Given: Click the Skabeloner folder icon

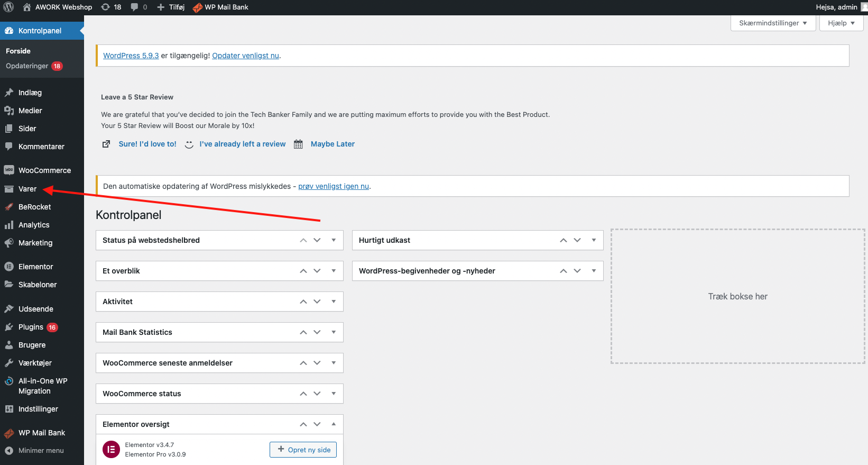Looking at the screenshot, I should (x=9, y=285).
